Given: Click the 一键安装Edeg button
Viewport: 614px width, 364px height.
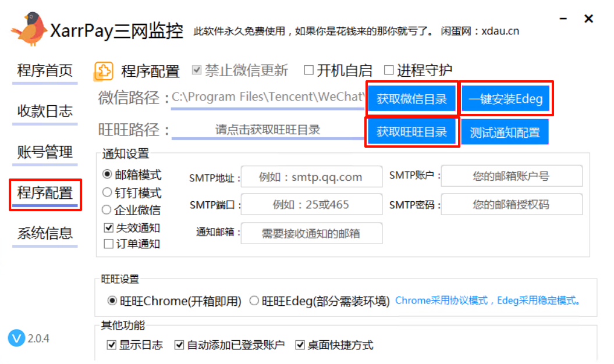Looking at the screenshot, I should coord(505,99).
